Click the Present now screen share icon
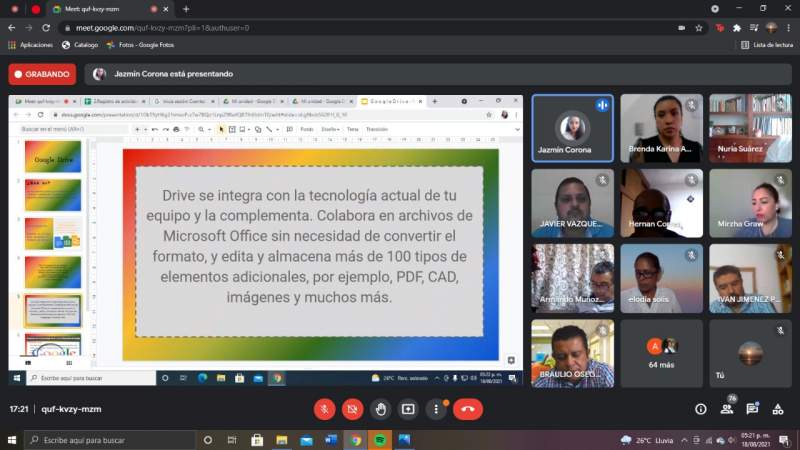Screen dimensions: 800x450 408,409
